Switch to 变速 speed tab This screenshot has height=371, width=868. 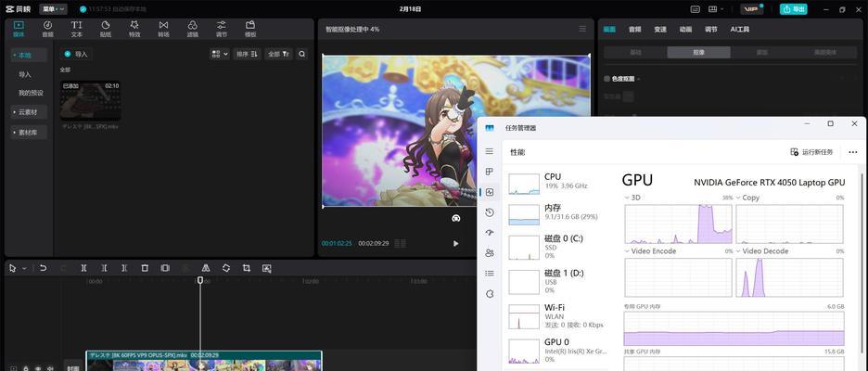coord(660,30)
